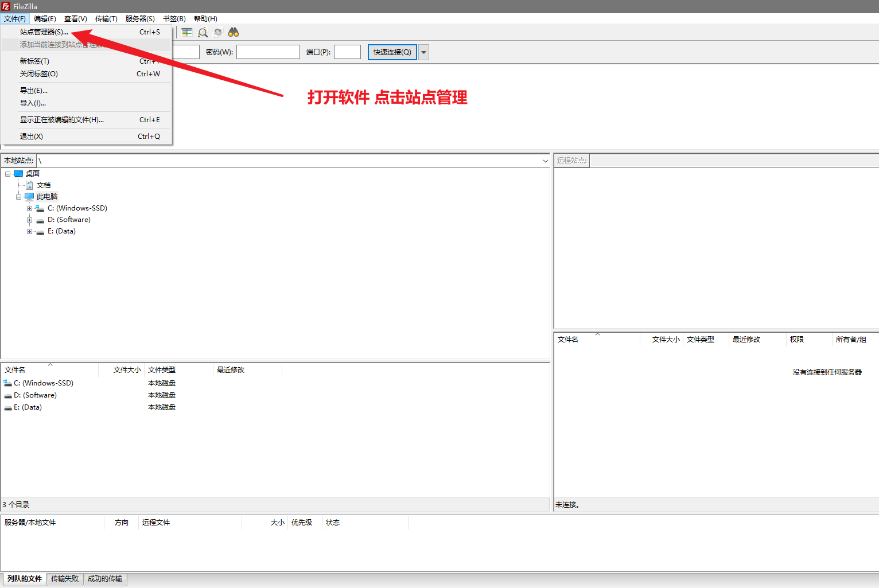The height and width of the screenshot is (588, 879).
Task: Choose 新标签(T) menu entry
Action: click(87, 61)
